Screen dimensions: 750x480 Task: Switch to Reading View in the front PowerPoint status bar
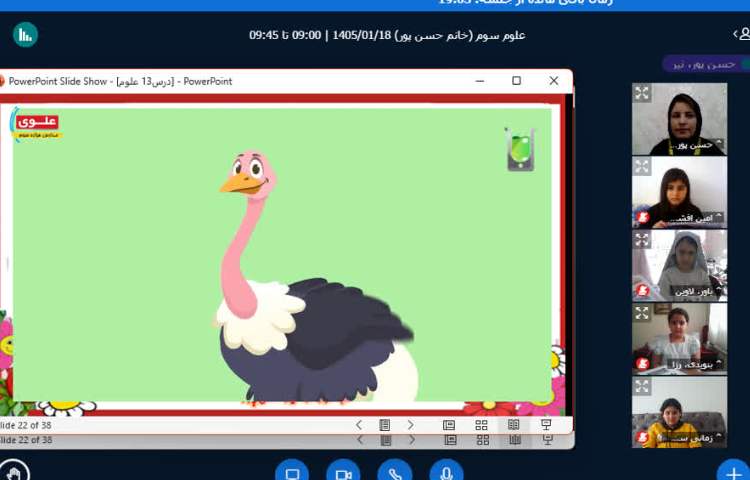pyautogui.click(x=513, y=424)
